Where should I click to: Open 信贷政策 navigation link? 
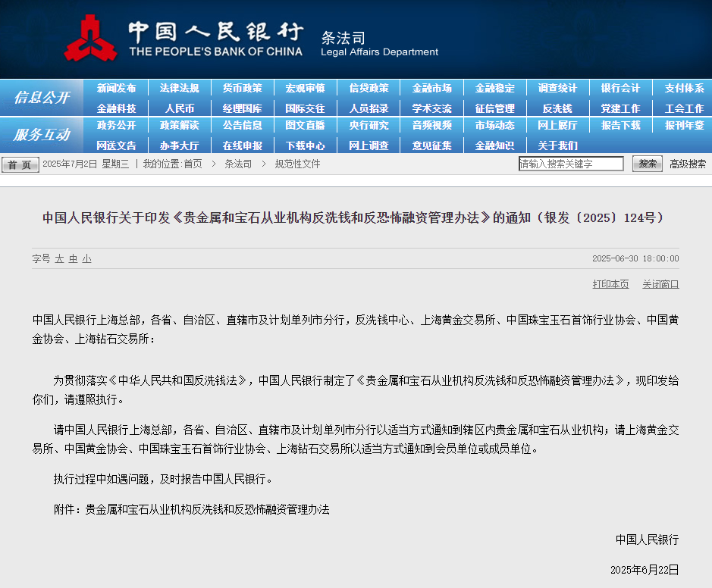coord(369,88)
